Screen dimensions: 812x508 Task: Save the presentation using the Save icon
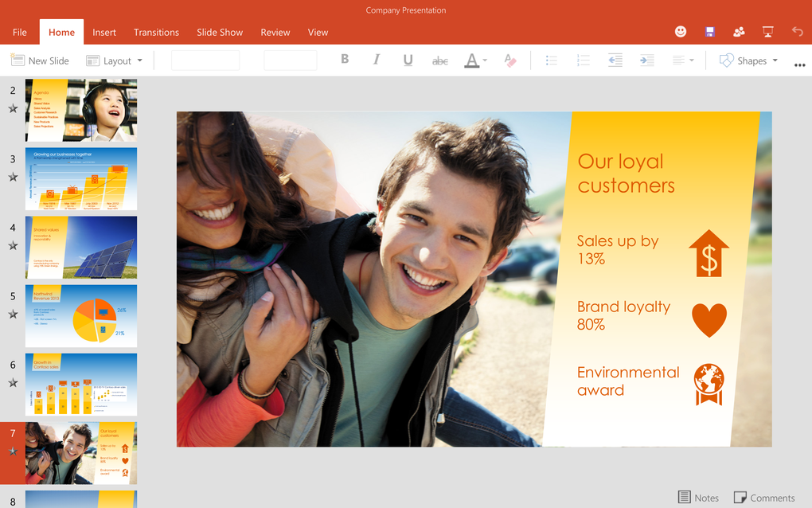pyautogui.click(x=709, y=31)
